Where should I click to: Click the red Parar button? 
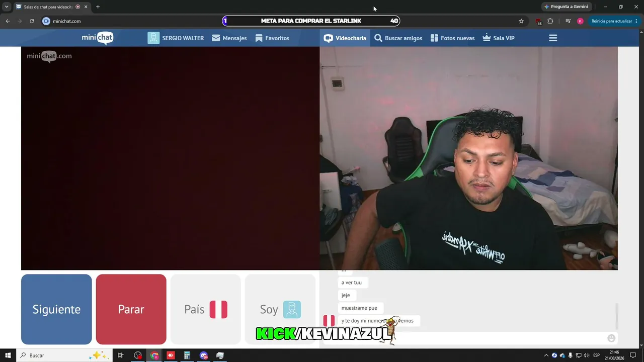[131, 309]
